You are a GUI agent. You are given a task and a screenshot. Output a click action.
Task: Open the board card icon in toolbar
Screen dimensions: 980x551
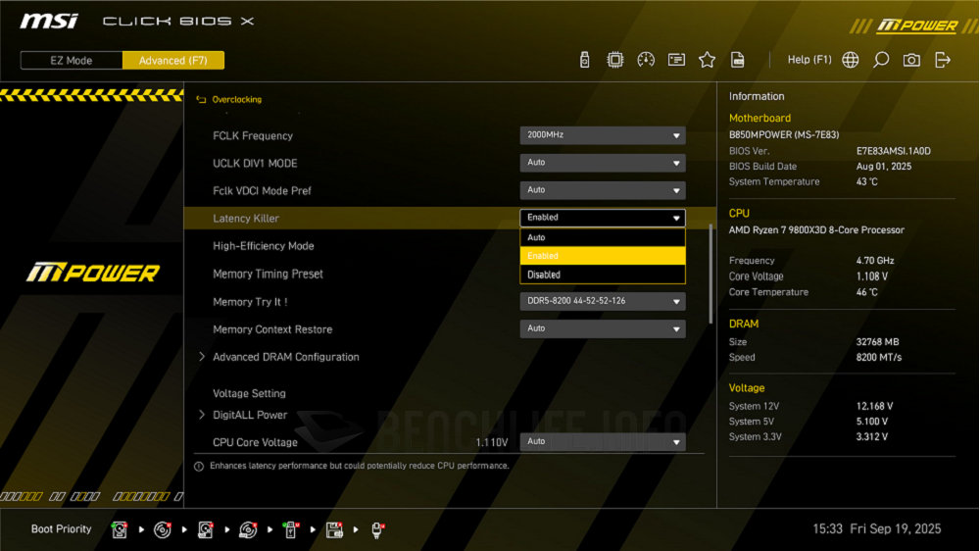[x=676, y=60]
